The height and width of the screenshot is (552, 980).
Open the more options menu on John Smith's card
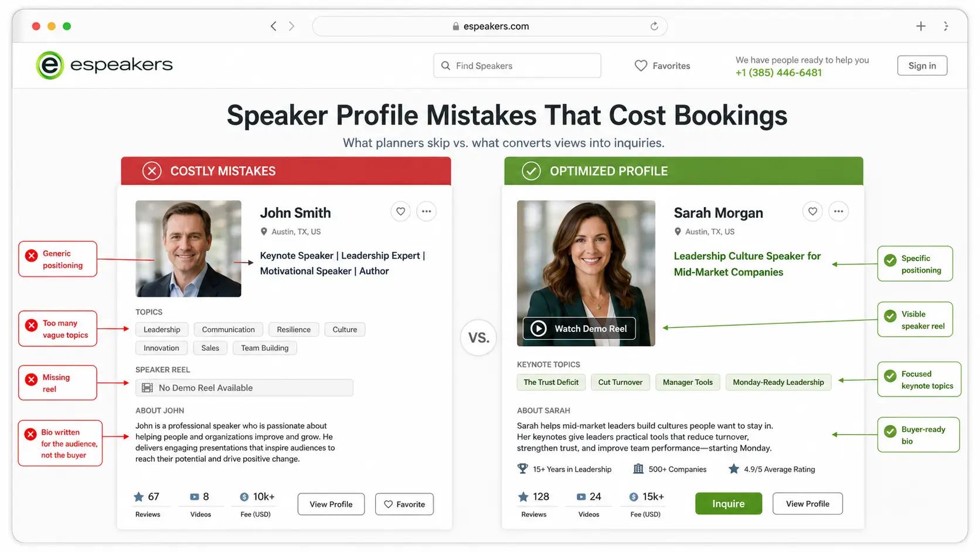pos(426,211)
